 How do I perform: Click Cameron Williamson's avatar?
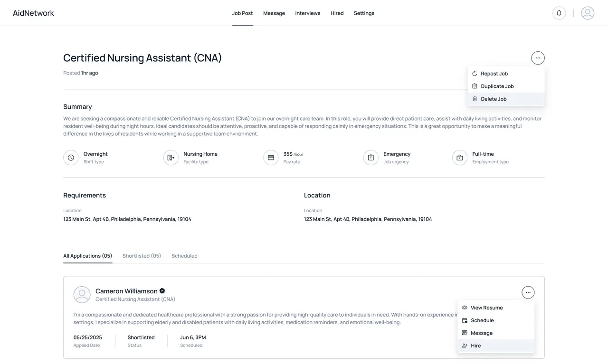[82, 295]
